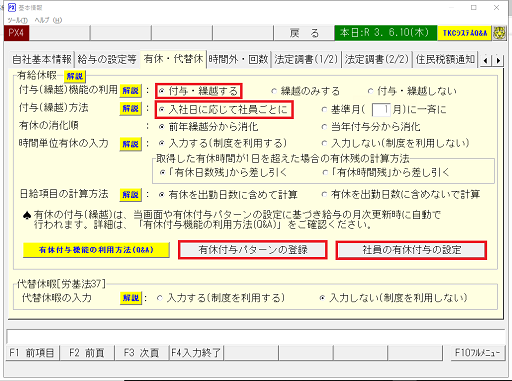Select 有休を出勤日数に含めないで計算
Image resolution: width=512 pixels, height=381 pixels.
pos(401,195)
